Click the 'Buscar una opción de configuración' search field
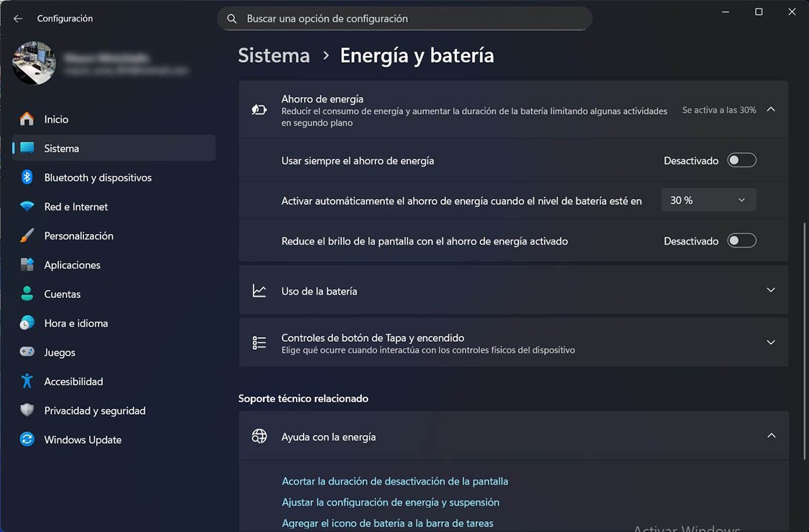 [x=404, y=19]
